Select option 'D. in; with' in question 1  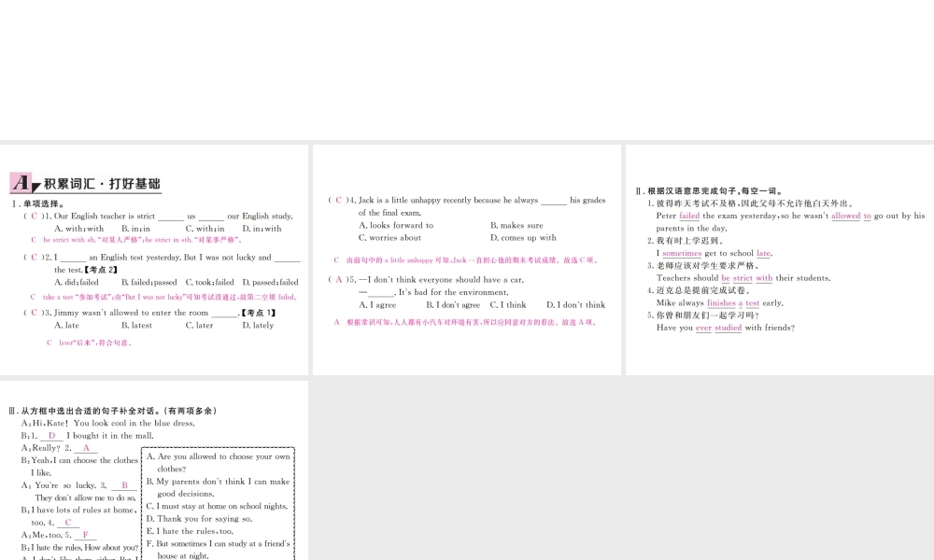coord(262,229)
